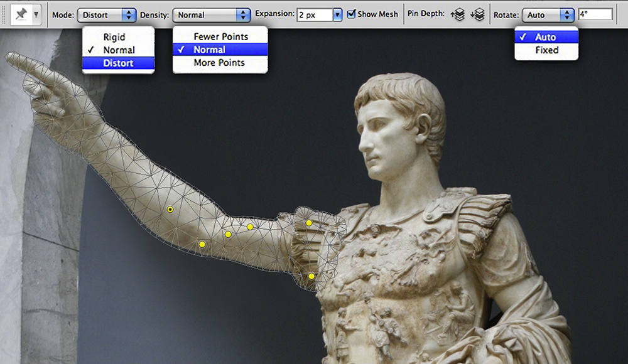Choose Fixed in the Rotate menu
Screen dimensions: 628x364
[x=546, y=50]
